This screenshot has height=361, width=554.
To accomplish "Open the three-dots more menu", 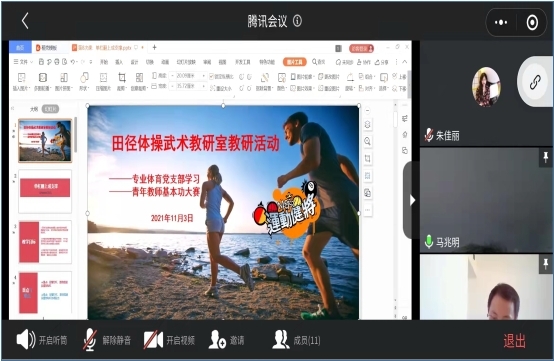I will click(501, 23).
